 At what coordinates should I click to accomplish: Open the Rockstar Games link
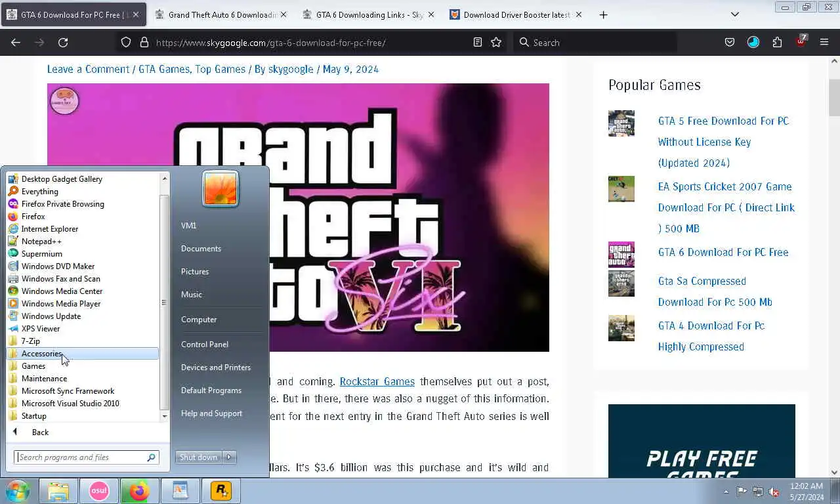[x=377, y=381]
